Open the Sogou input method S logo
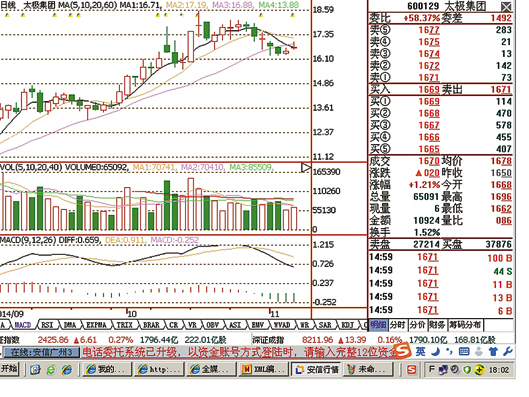 pos(403,351)
